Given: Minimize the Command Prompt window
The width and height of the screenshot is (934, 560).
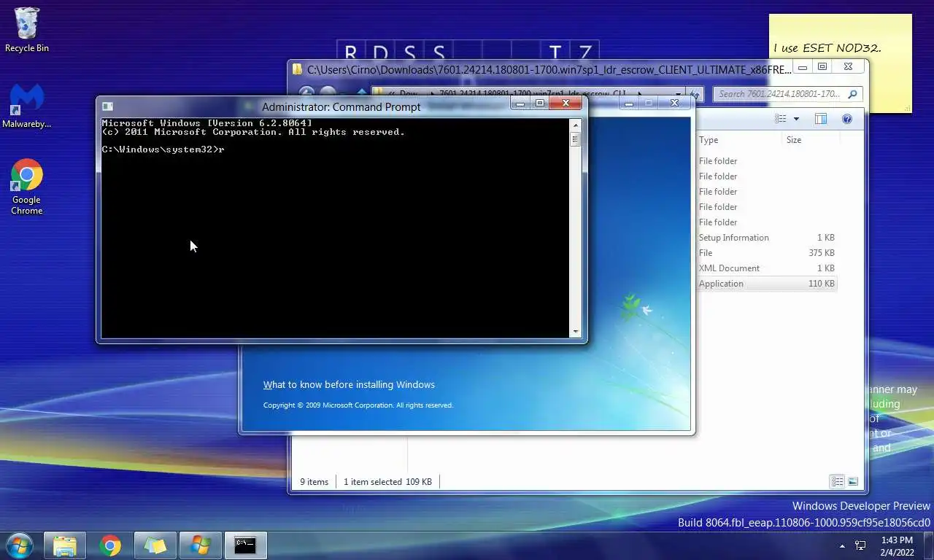Looking at the screenshot, I should [520, 104].
